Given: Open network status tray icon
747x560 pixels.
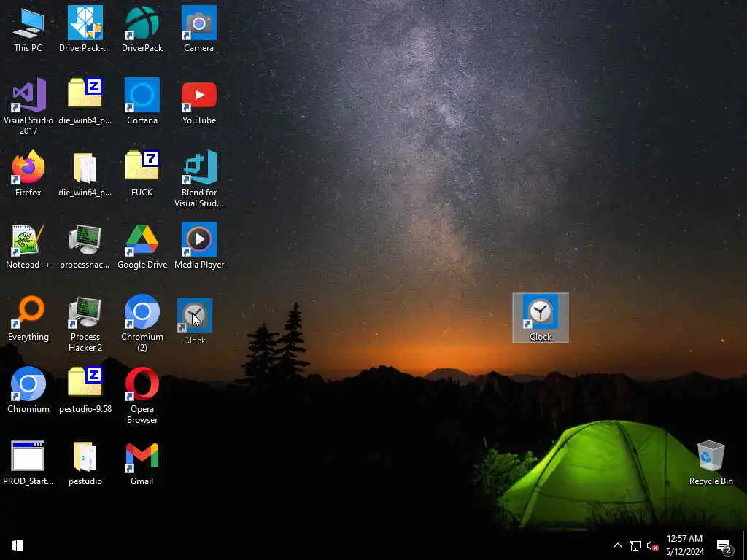Looking at the screenshot, I should point(635,545).
